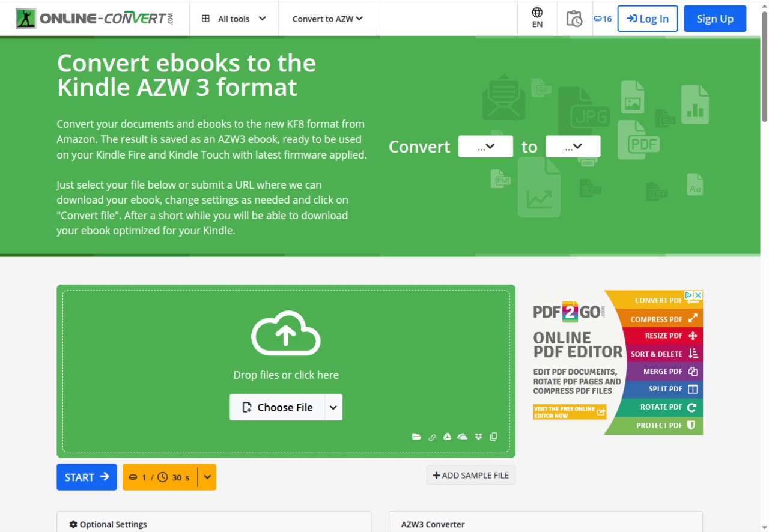Expand the Choose File arrow dropdown
The image size is (769, 532).
point(333,407)
